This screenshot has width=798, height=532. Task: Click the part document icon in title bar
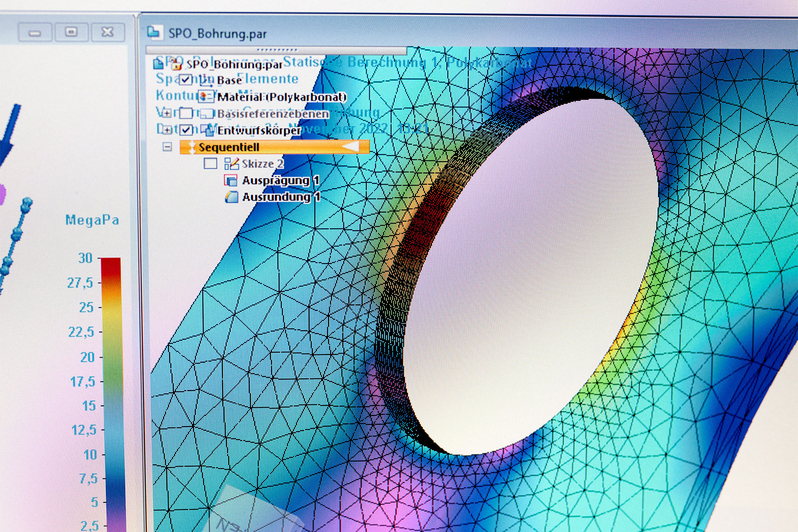coord(154,32)
